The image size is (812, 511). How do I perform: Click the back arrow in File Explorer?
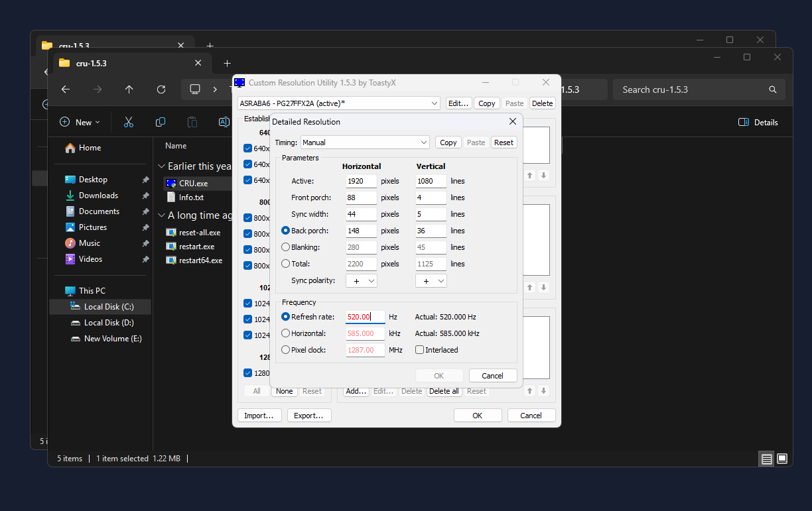pos(66,89)
